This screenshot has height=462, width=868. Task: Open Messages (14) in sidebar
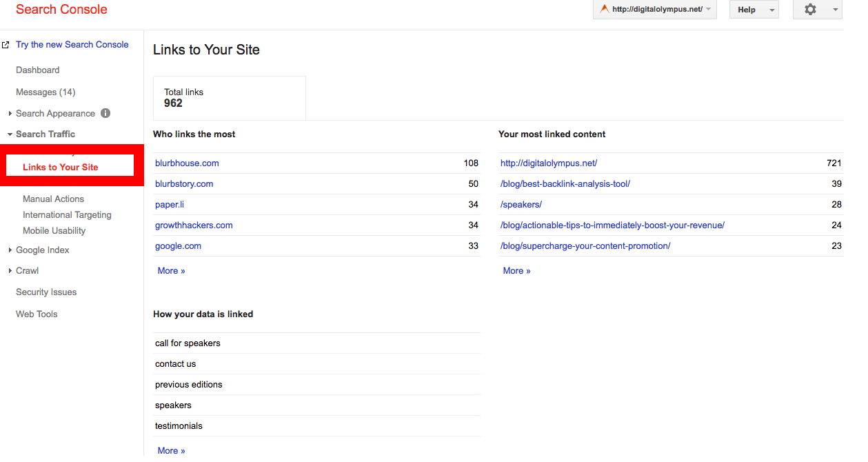(46, 92)
